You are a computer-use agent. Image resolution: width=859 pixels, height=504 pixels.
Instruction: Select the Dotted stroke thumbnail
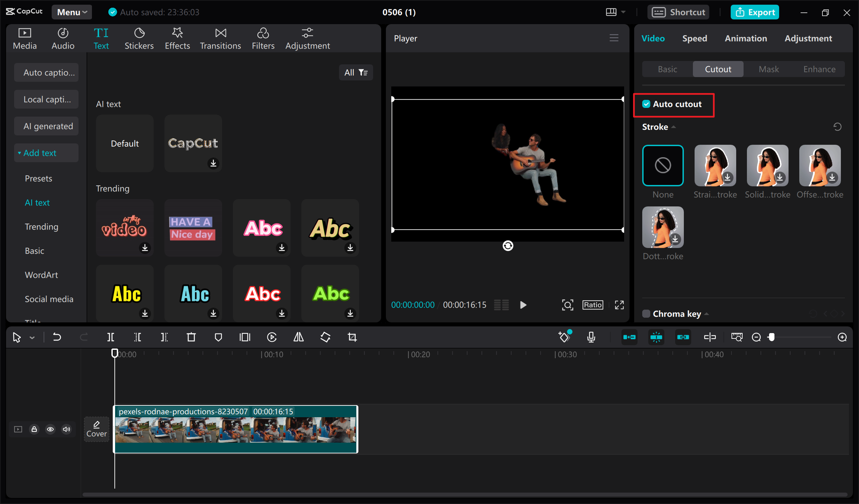coord(663,227)
